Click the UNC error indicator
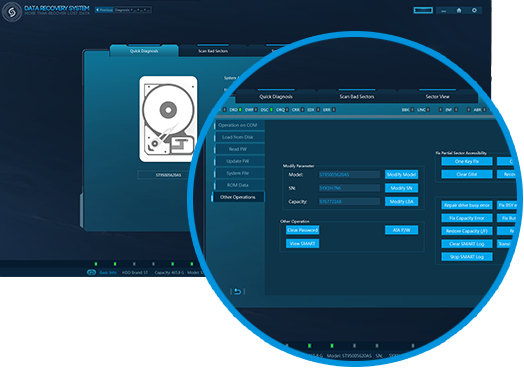Viewport: 524px width, 368px height. point(423,110)
